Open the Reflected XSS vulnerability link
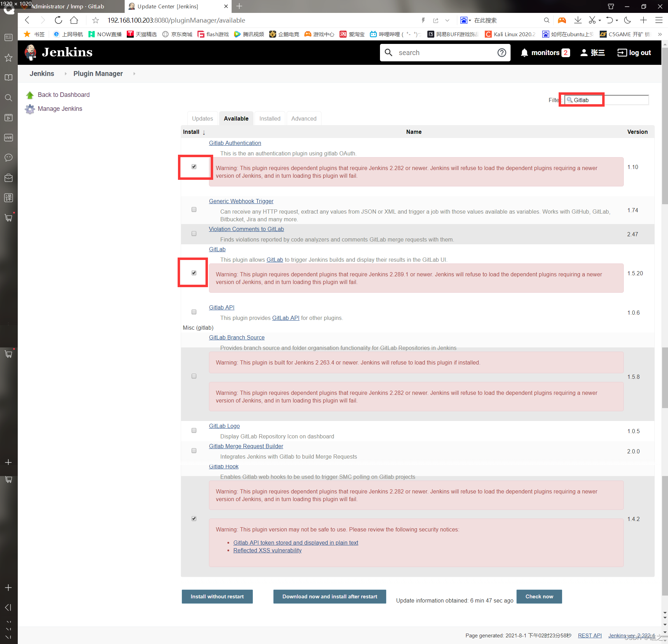Image resolution: width=668 pixels, height=644 pixels. pos(267,550)
